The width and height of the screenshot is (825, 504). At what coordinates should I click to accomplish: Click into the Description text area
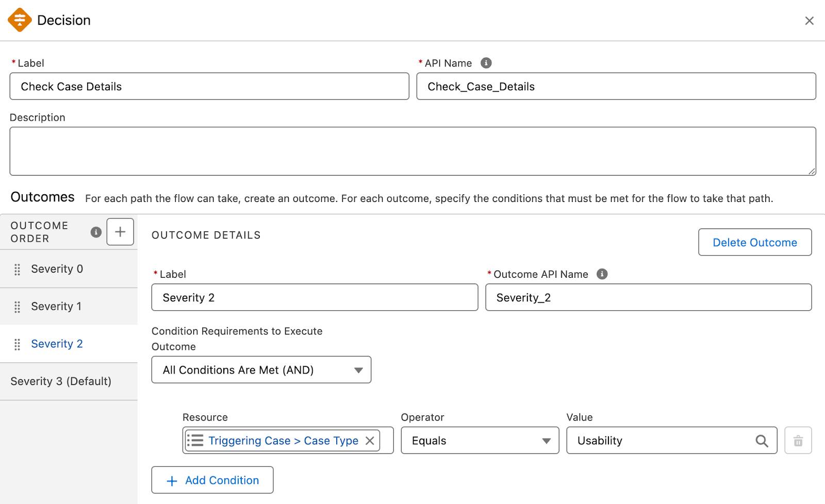point(413,152)
